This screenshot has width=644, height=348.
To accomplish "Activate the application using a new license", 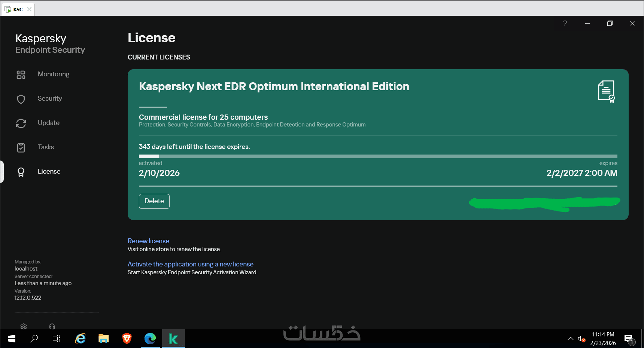I will click(x=191, y=264).
